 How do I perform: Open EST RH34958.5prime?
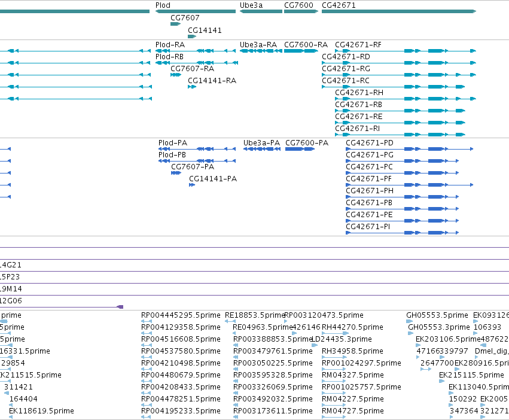tap(352, 351)
